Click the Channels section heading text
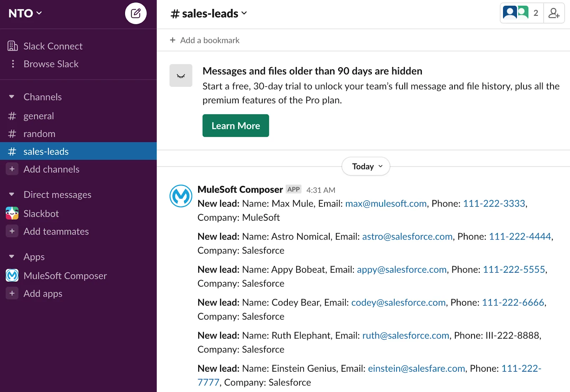The image size is (570, 392). (x=42, y=97)
